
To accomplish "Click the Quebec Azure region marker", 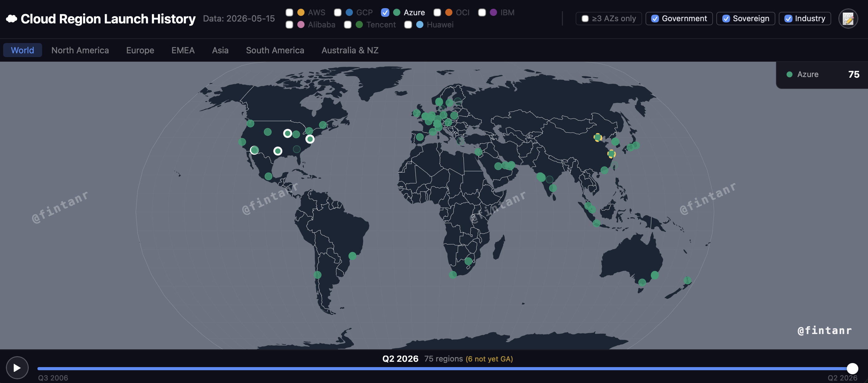I will pyautogui.click(x=323, y=125).
